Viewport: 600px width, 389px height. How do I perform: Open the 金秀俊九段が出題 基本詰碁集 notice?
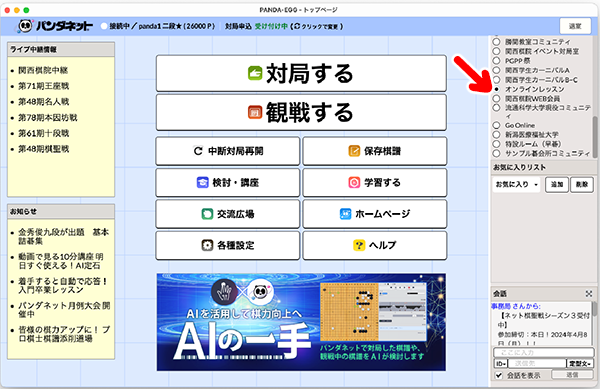coord(64,236)
